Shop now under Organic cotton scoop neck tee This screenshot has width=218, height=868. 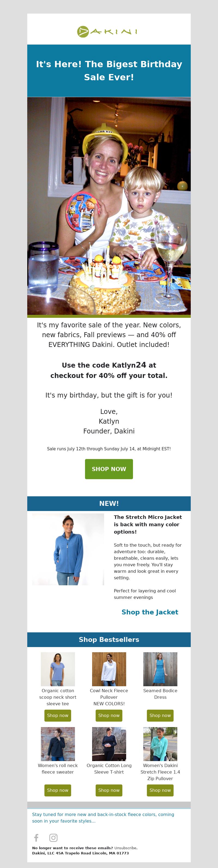click(58, 715)
